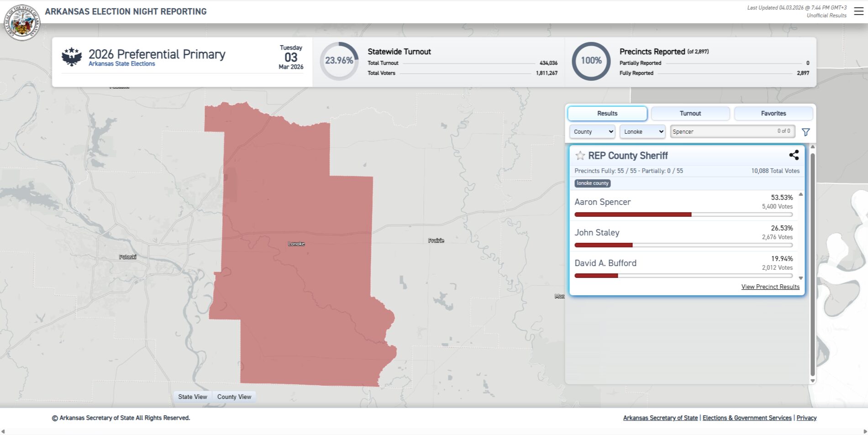The height and width of the screenshot is (435, 868).
Task: Click the filter funnel icon
Action: (x=805, y=132)
